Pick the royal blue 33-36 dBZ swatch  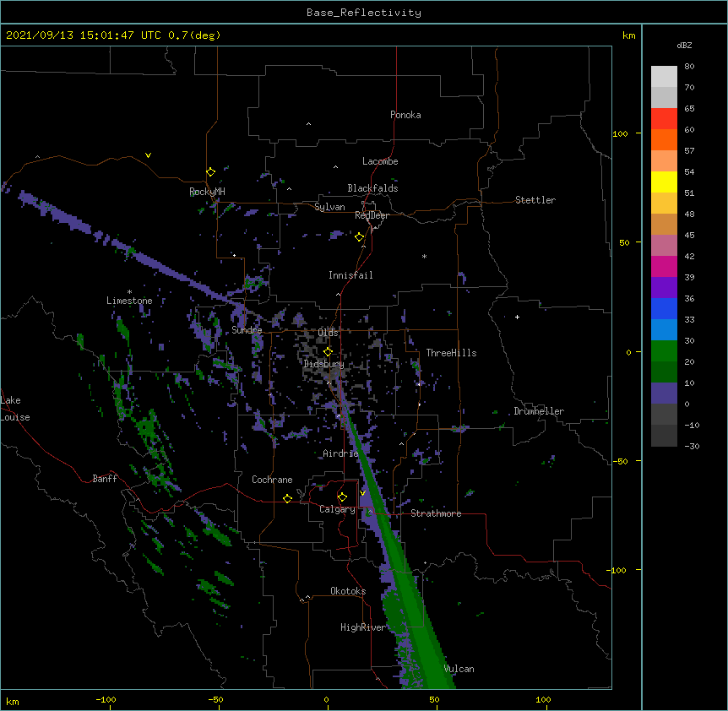coord(664,308)
